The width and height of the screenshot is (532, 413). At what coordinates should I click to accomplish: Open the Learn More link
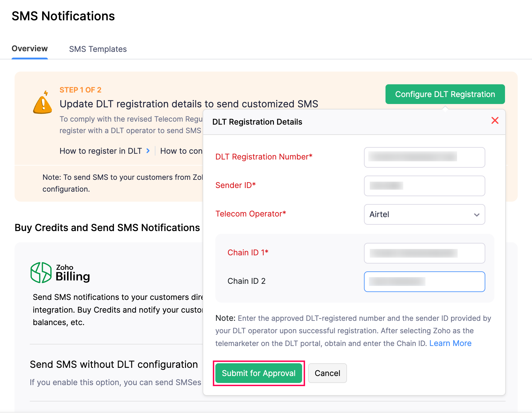tap(450, 343)
